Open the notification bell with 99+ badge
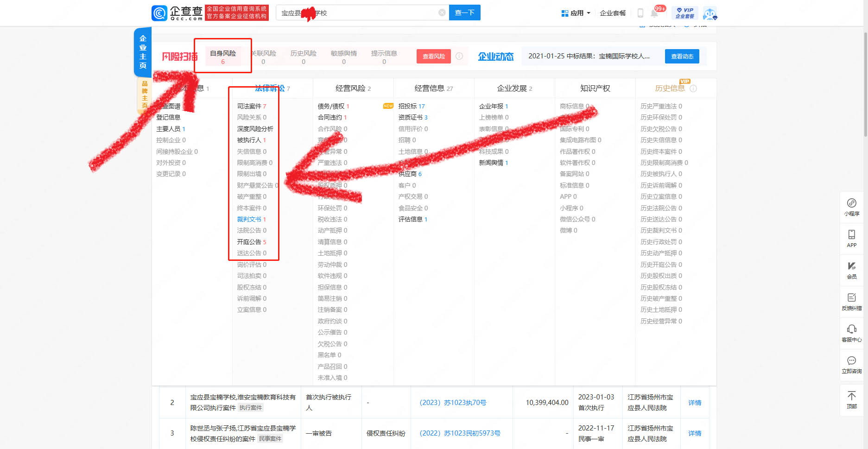This screenshot has height=449, width=868. [x=654, y=13]
